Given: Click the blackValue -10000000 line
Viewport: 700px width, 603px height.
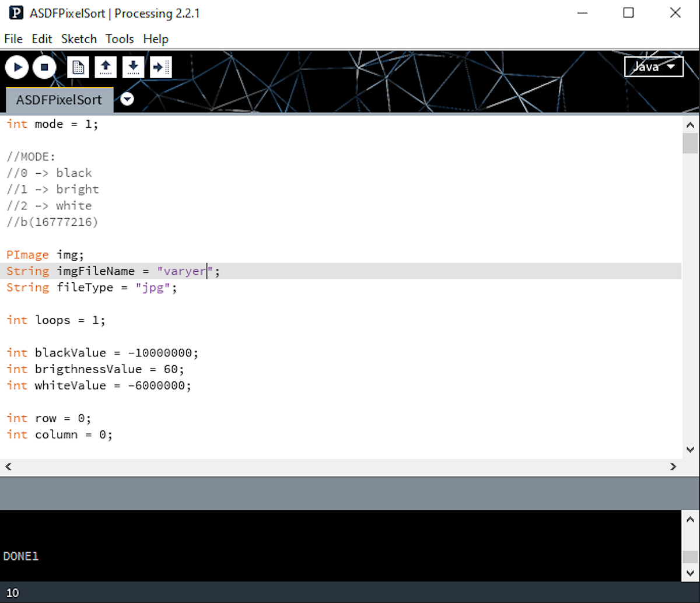Looking at the screenshot, I should coord(103,352).
